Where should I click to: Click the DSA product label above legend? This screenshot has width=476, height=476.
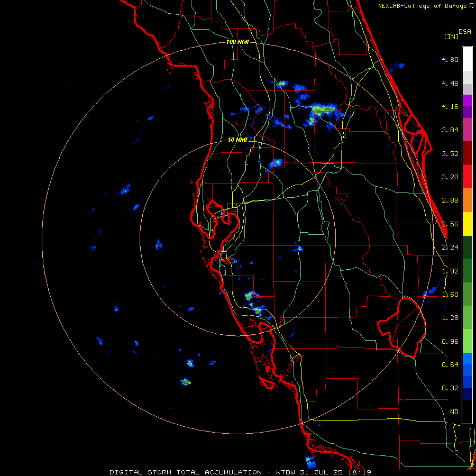464,32
